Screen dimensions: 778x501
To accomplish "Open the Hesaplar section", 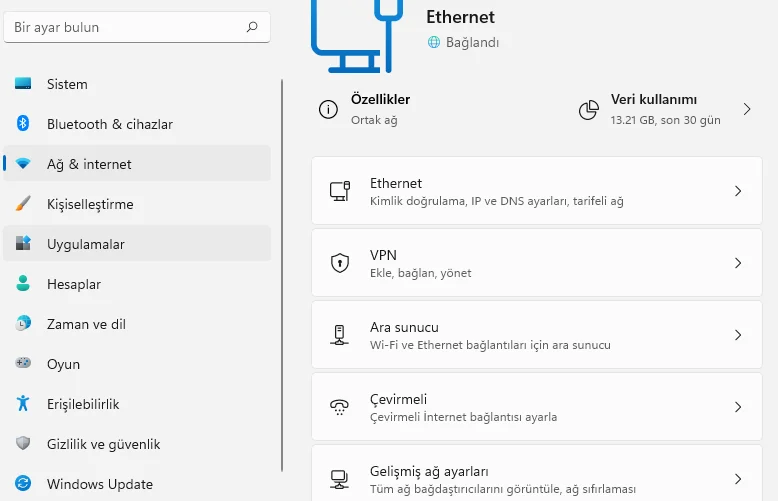I will (137, 284).
